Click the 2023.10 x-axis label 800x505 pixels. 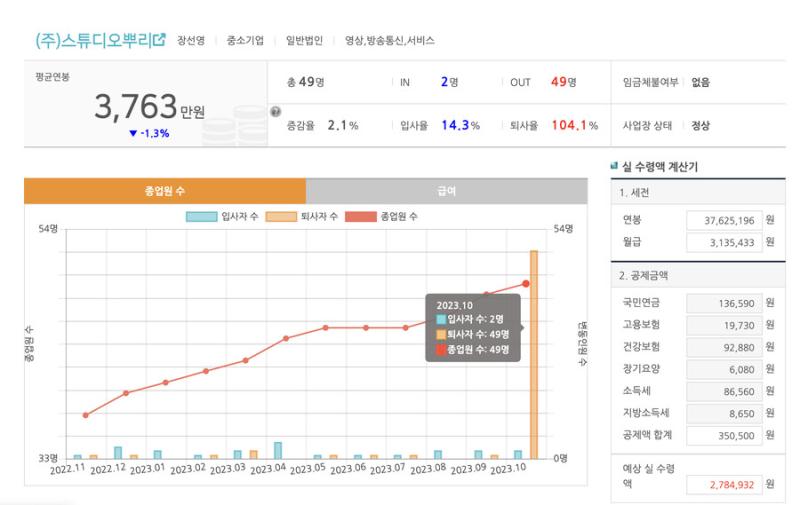(508, 469)
